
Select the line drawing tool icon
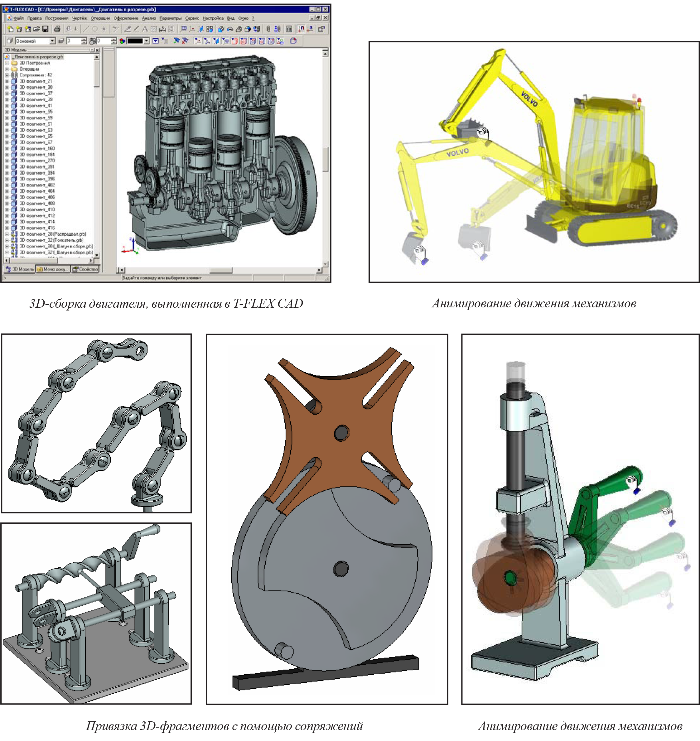tap(86, 29)
